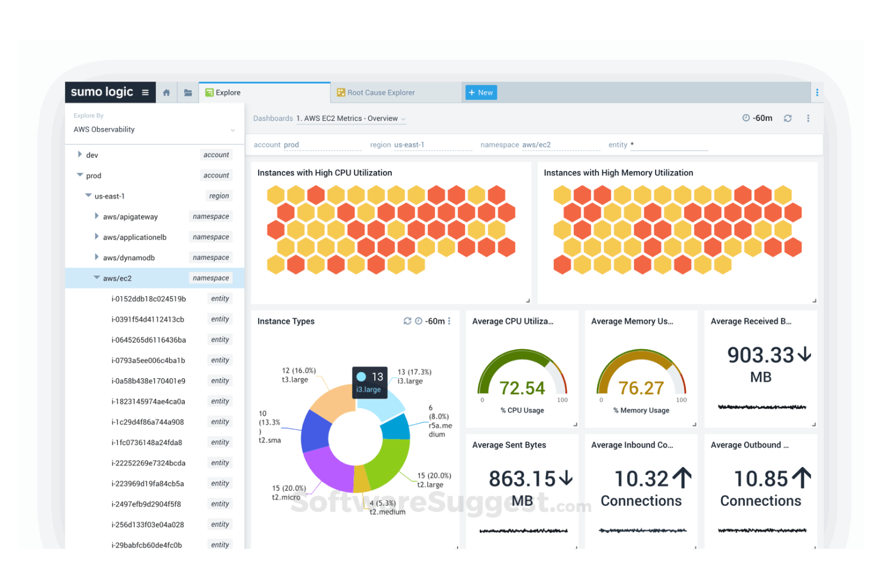This screenshot has width=882, height=588.
Task: Click the Root Cause Explorer orange icon
Action: pos(340,92)
